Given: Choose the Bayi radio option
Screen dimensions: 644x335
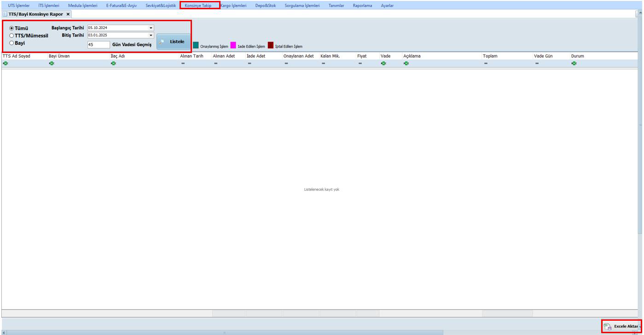Looking at the screenshot, I should pyautogui.click(x=12, y=43).
